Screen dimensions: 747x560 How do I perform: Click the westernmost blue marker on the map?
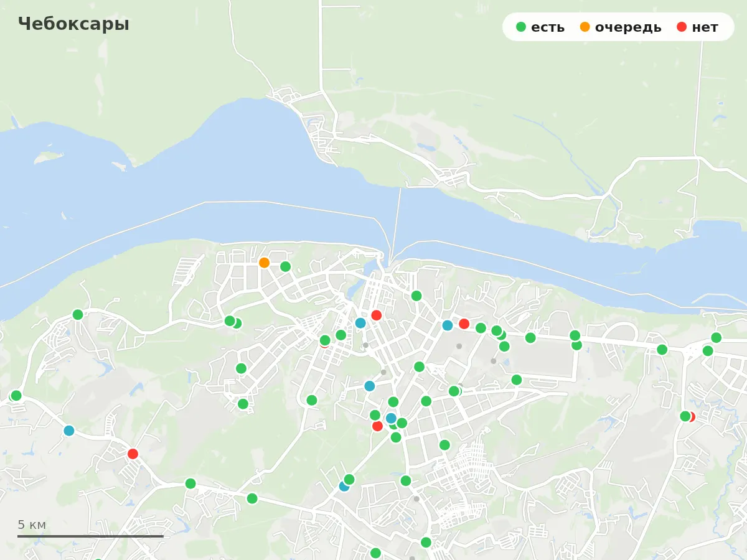point(69,431)
